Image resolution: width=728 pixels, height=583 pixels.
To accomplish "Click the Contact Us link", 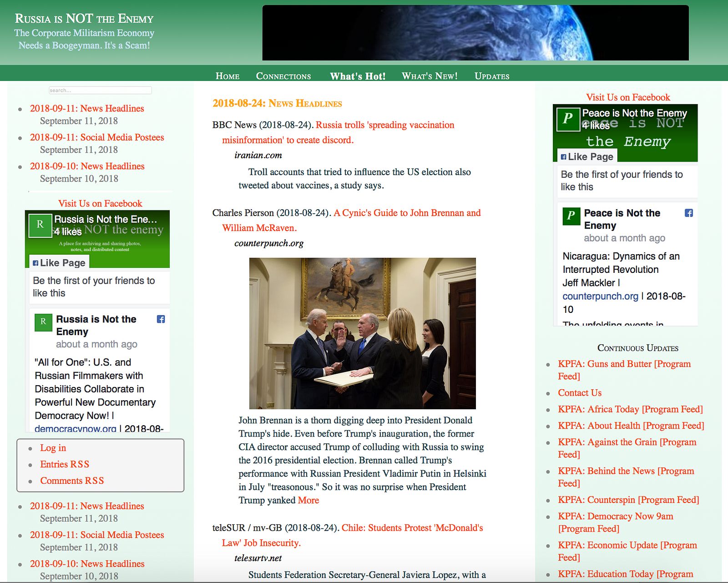I will (x=580, y=393).
